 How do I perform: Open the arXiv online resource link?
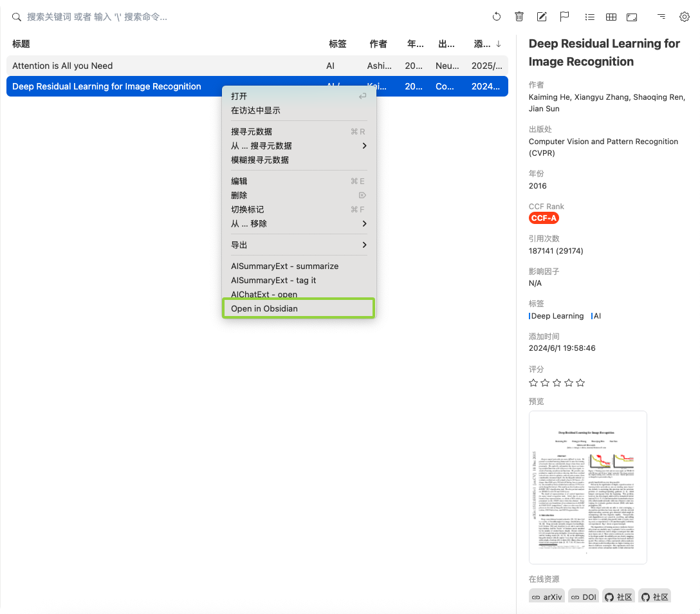[546, 597]
